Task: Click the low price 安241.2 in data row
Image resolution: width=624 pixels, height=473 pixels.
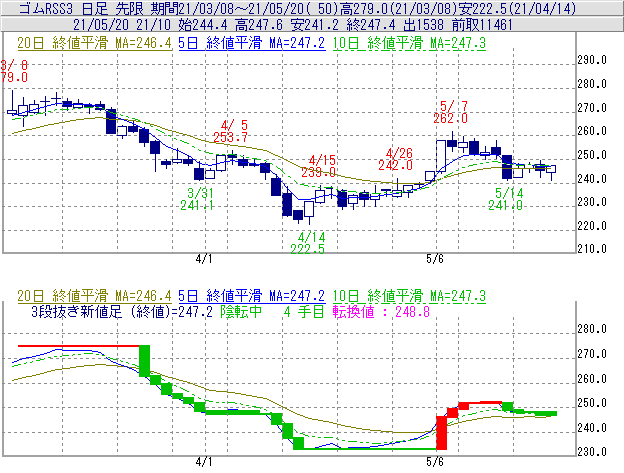Action: tap(315, 25)
